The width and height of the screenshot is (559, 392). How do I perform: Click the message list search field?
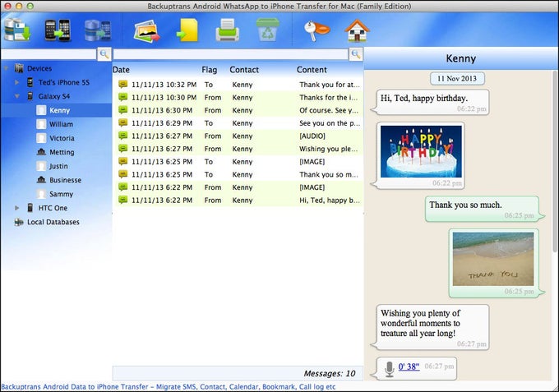click(x=230, y=54)
